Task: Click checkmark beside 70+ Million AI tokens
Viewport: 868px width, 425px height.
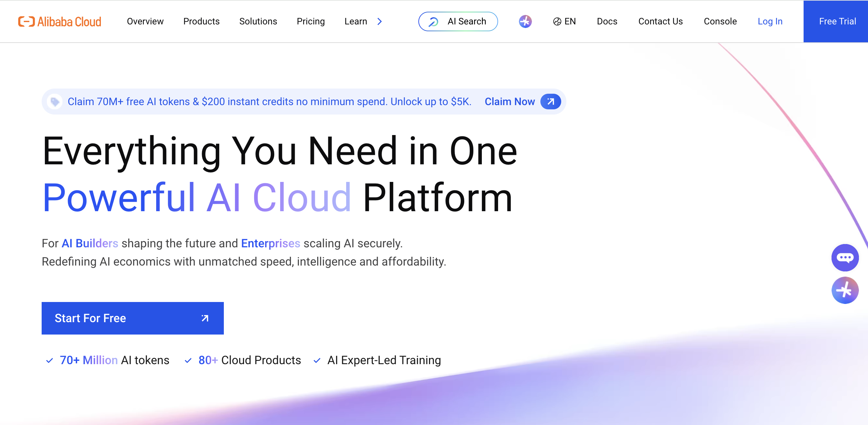Action: (49, 361)
